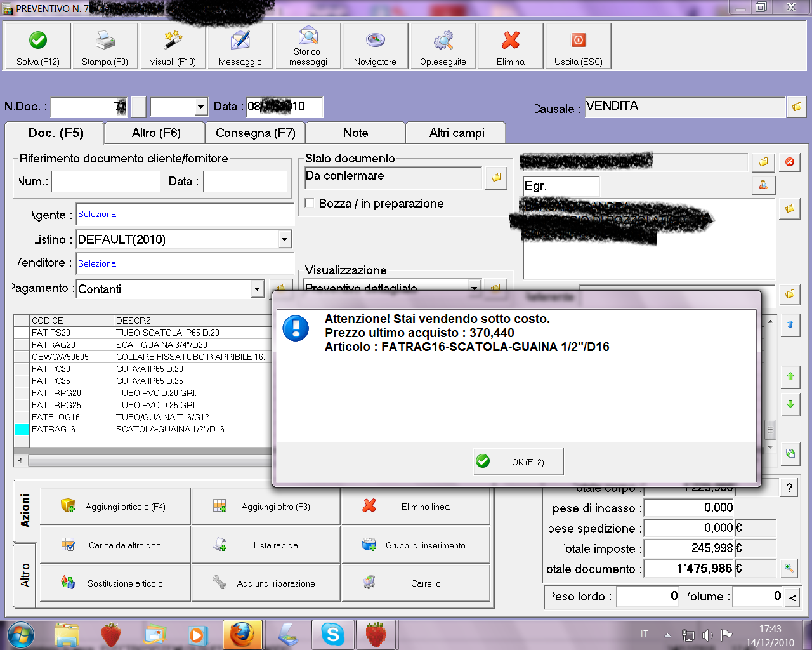Launch the Navigatore tool
This screenshot has width=812, height=650.
[x=375, y=46]
